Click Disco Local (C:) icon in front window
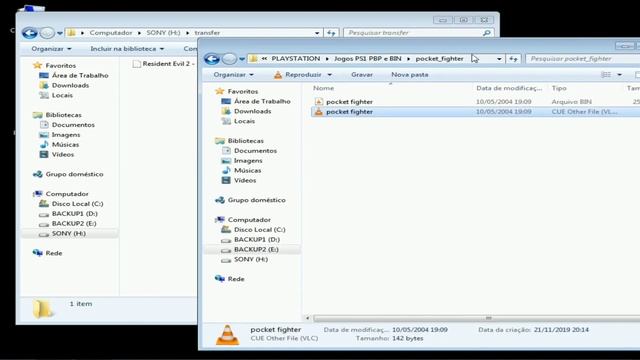 tap(226, 229)
